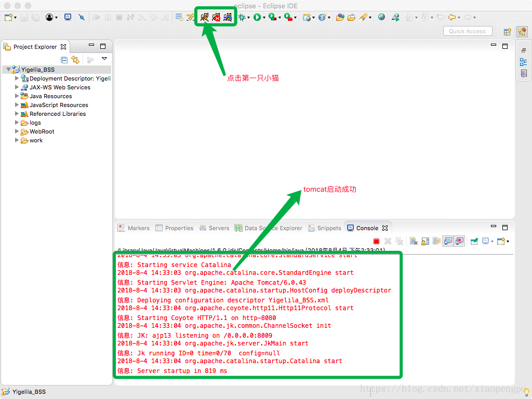
Task: Collapse the WebRoot folder in Project Explorer
Action: coord(17,131)
